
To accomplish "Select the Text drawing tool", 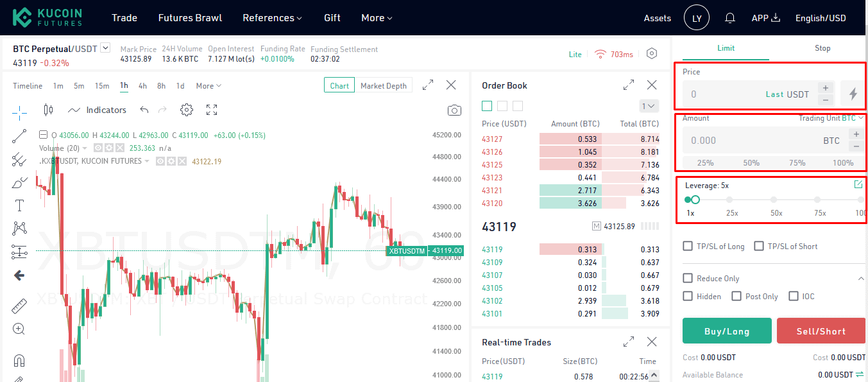I will point(19,205).
